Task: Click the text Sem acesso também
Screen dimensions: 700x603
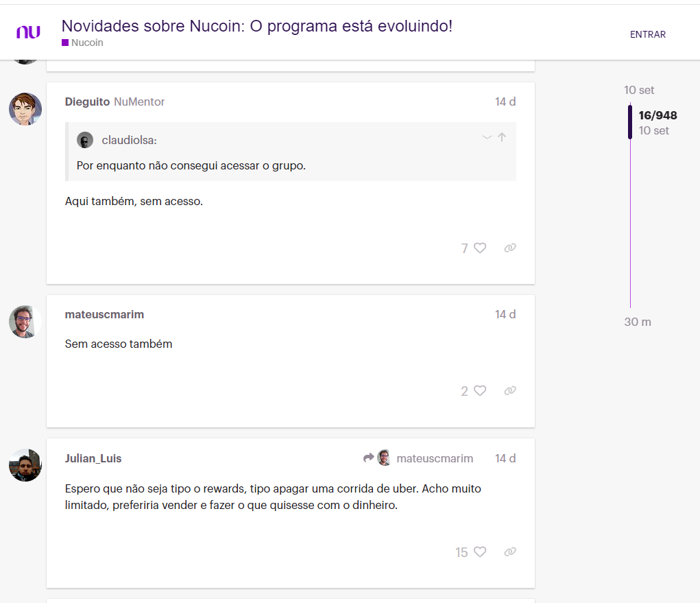Action: click(119, 344)
